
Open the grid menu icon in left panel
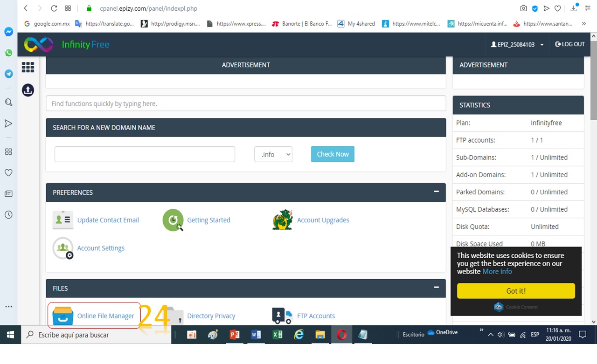click(28, 68)
